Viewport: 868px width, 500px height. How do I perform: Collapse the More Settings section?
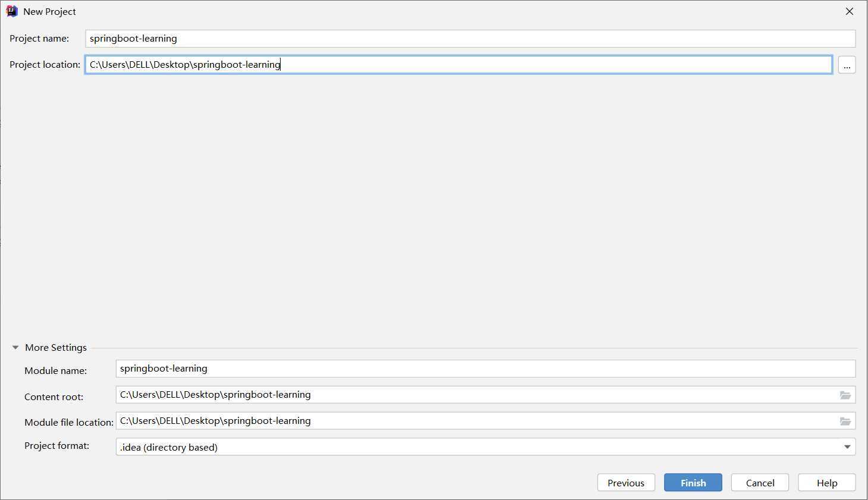tap(15, 348)
